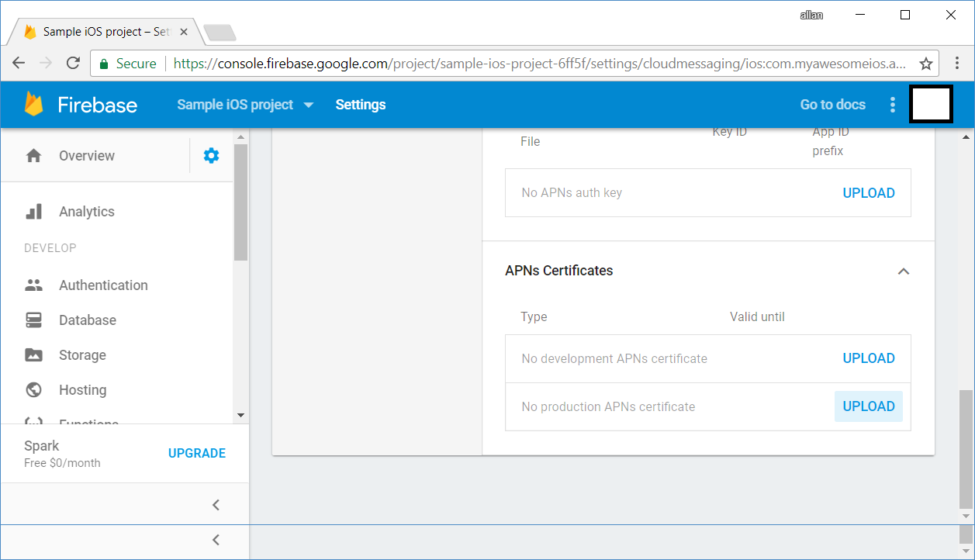Image resolution: width=975 pixels, height=560 pixels.
Task: Click the Overview home icon
Action: point(33,156)
